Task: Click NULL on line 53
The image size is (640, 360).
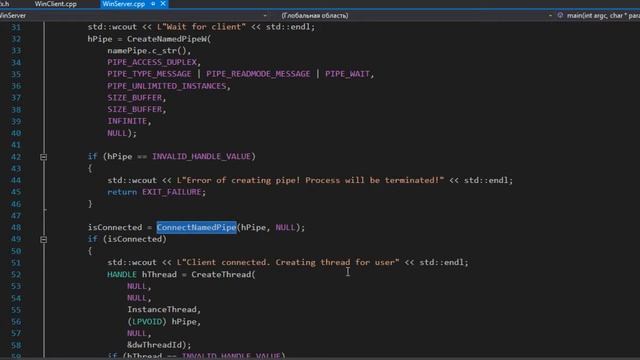Action: point(137,287)
